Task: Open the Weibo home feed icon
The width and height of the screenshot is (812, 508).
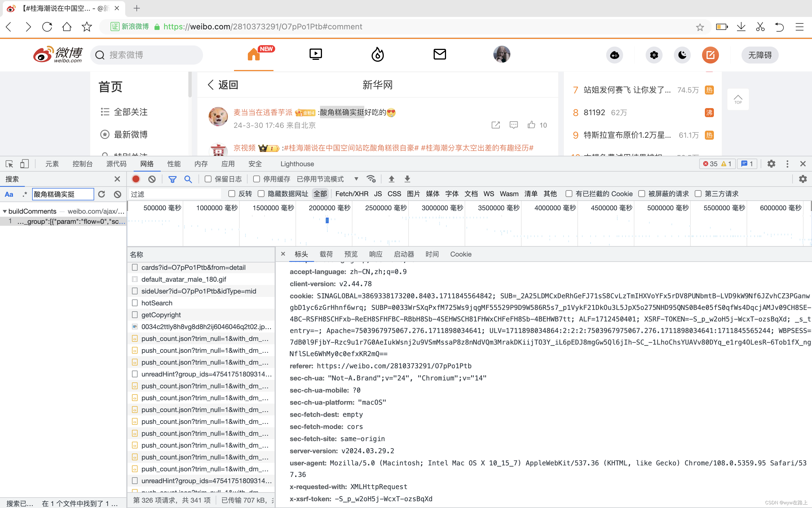Action: [x=254, y=54]
